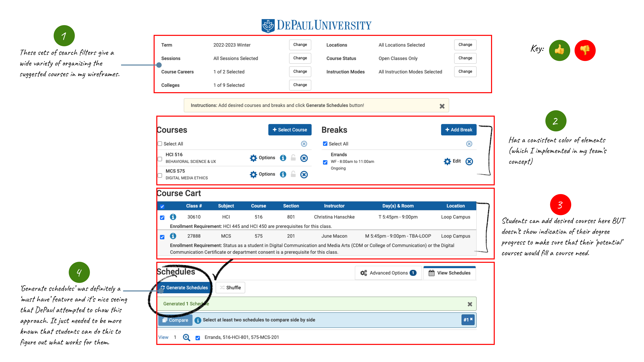Click Change button for Sessions
This screenshot has height=362, width=644.
point(300,58)
